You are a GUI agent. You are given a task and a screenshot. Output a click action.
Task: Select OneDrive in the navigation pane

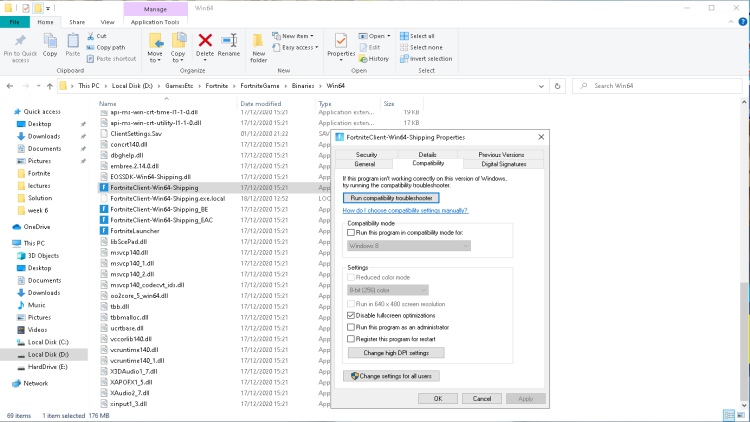[37, 227]
